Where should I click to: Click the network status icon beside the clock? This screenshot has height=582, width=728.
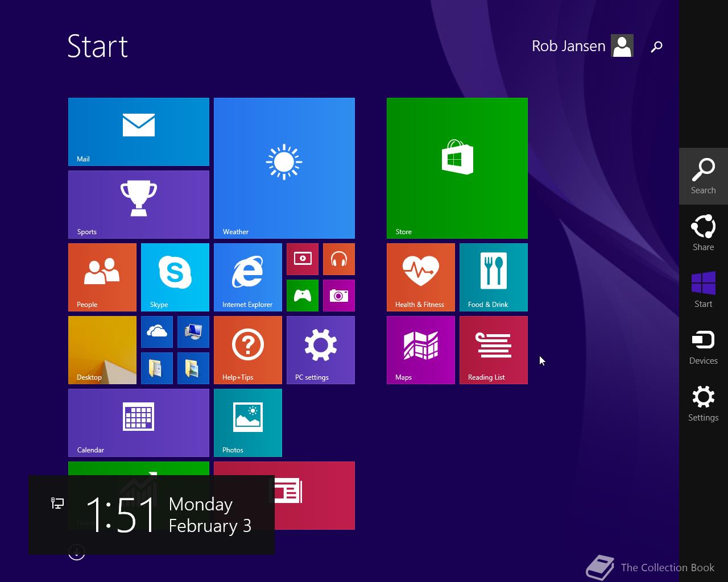(57, 503)
